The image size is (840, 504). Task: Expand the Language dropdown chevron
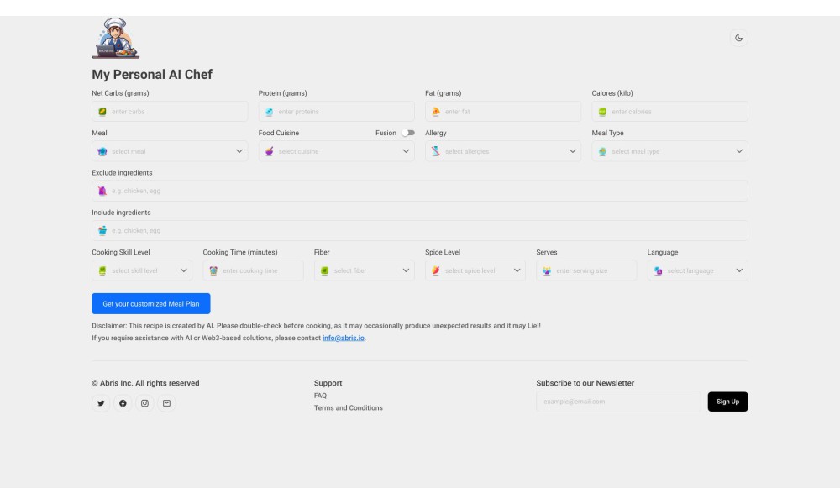738,271
